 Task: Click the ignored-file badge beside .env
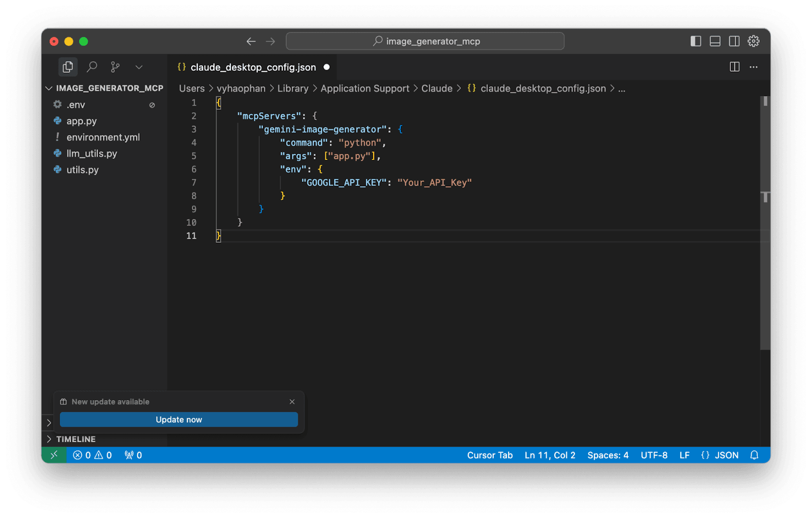pos(152,105)
